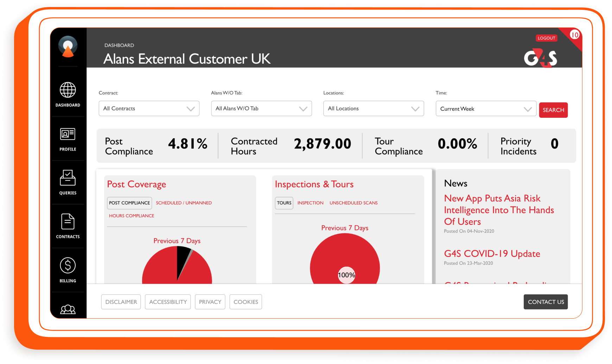Click the users group icon in sidebar
Image resolution: width=612 pixels, height=364 pixels.
coord(68,309)
